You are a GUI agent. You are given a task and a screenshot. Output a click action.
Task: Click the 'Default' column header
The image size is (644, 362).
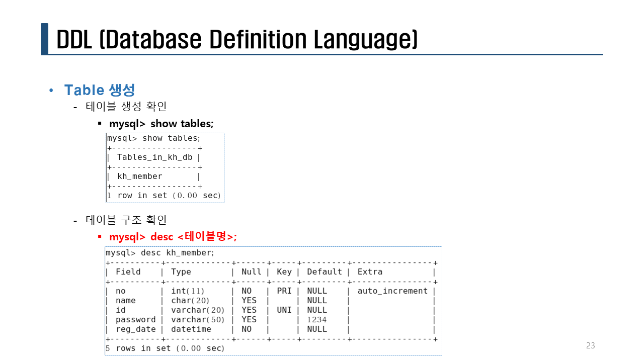point(325,272)
